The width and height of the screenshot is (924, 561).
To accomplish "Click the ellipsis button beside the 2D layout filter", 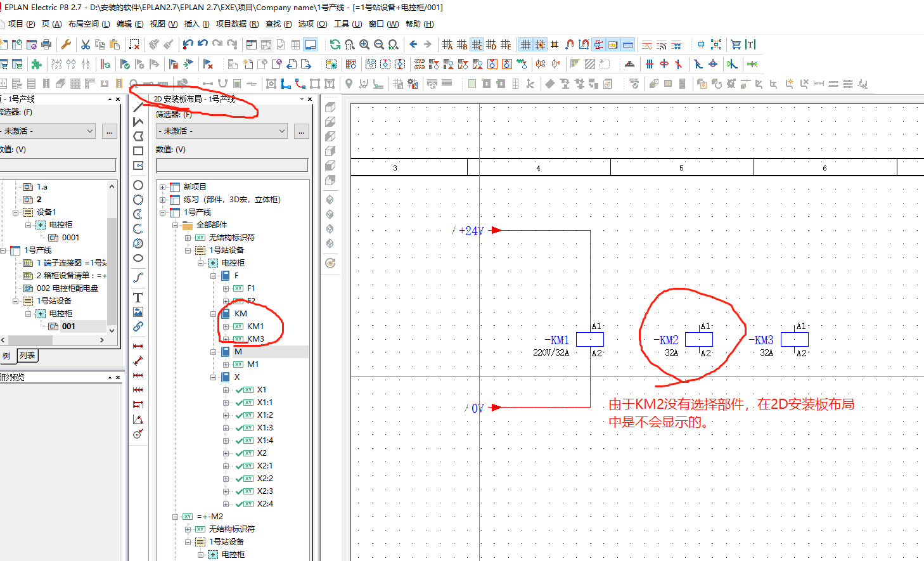I will (301, 131).
